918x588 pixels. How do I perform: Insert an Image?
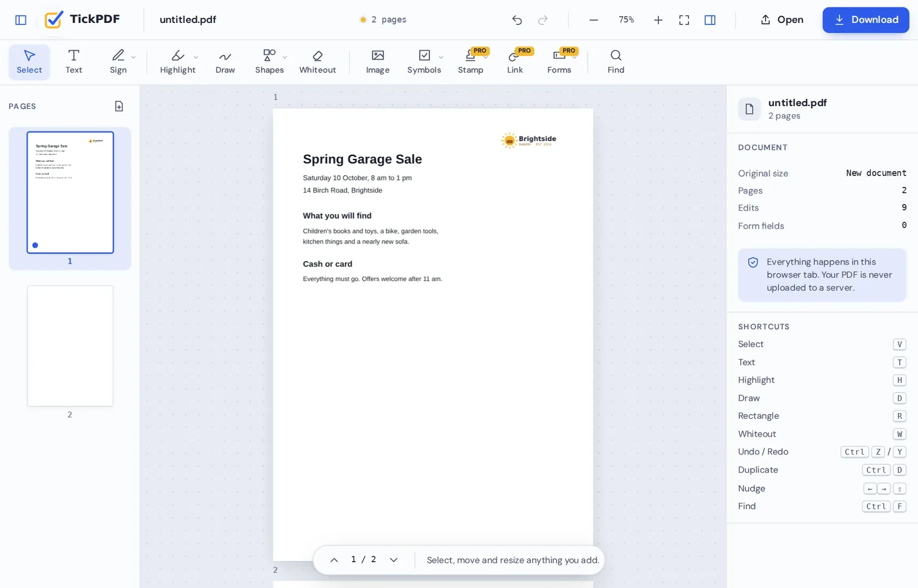click(x=378, y=62)
